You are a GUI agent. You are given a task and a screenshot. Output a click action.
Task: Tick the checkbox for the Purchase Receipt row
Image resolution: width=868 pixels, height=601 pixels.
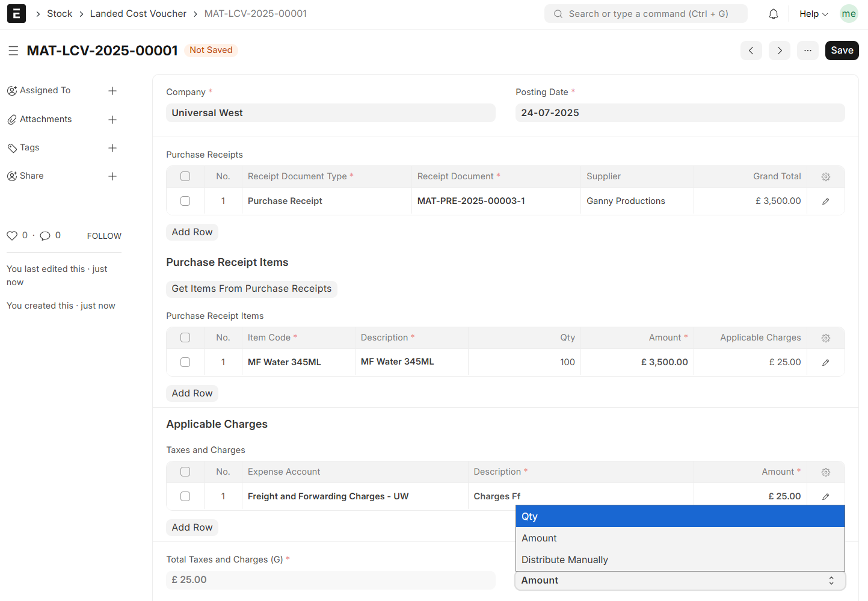185,201
